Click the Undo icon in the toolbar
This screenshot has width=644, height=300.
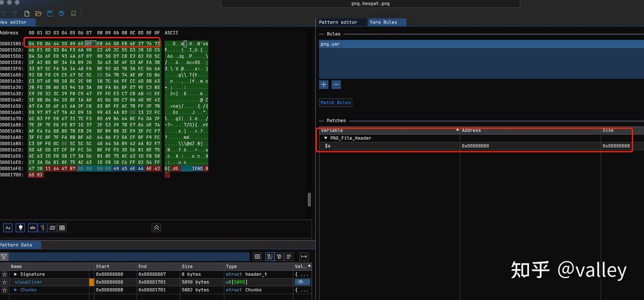click(3, 13)
